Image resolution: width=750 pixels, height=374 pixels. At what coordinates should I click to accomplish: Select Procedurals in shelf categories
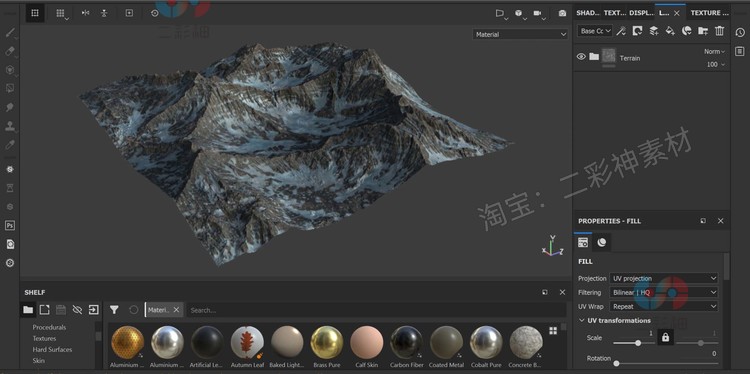click(x=49, y=327)
